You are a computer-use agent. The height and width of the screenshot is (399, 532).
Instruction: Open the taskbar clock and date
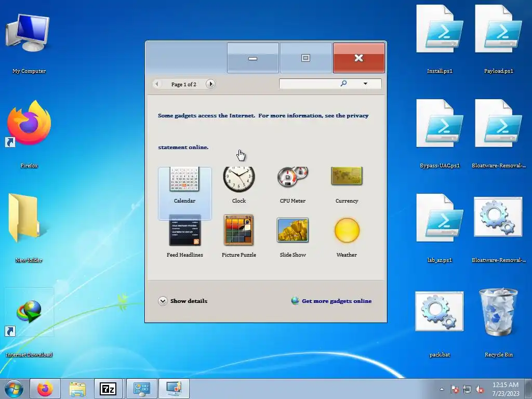(506, 389)
